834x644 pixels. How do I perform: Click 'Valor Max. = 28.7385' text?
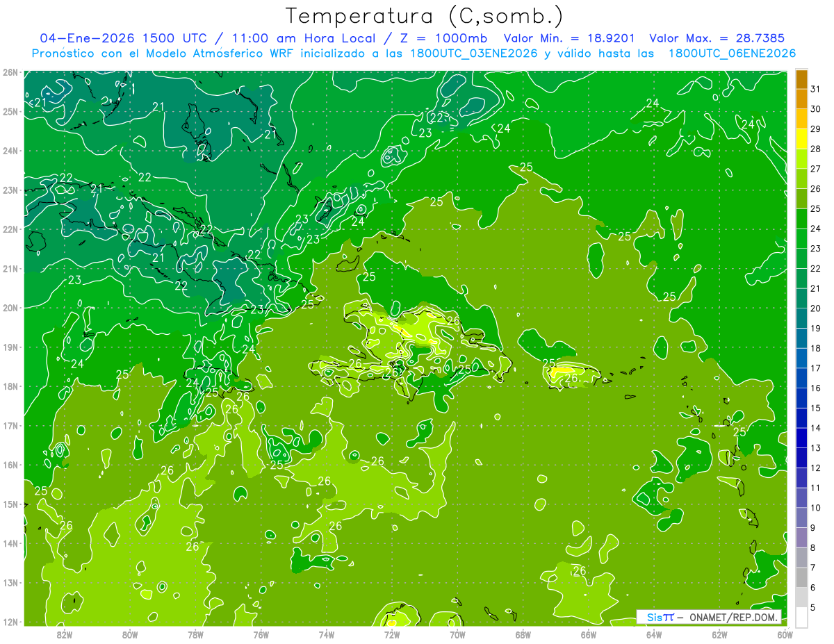tap(720, 38)
